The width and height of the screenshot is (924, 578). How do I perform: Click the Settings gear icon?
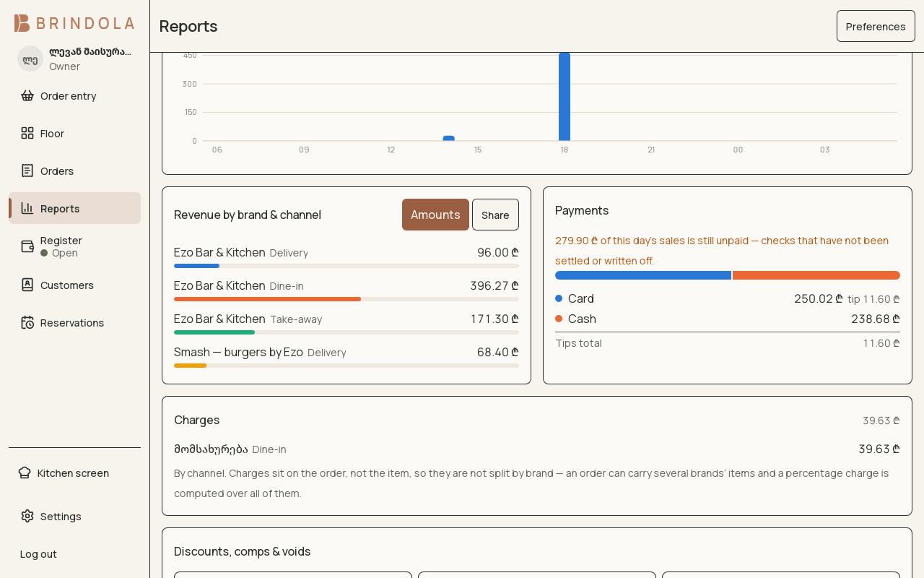coord(27,516)
